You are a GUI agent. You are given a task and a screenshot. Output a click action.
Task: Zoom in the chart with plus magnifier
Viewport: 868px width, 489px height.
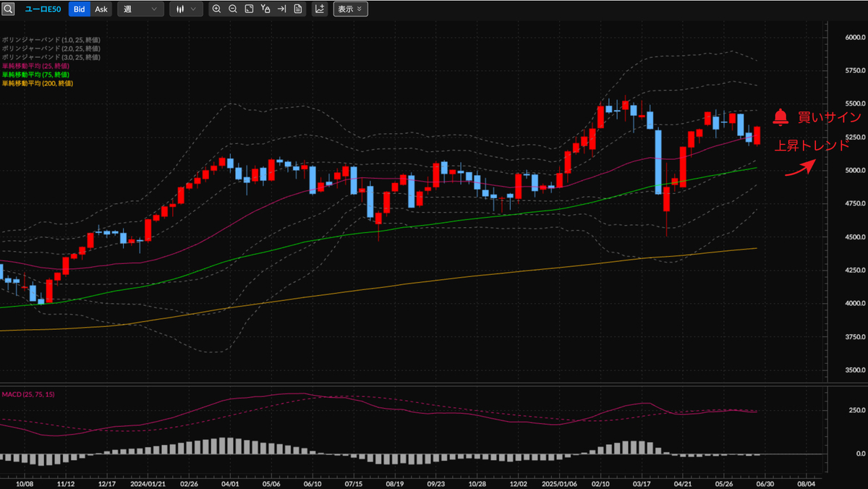216,9
